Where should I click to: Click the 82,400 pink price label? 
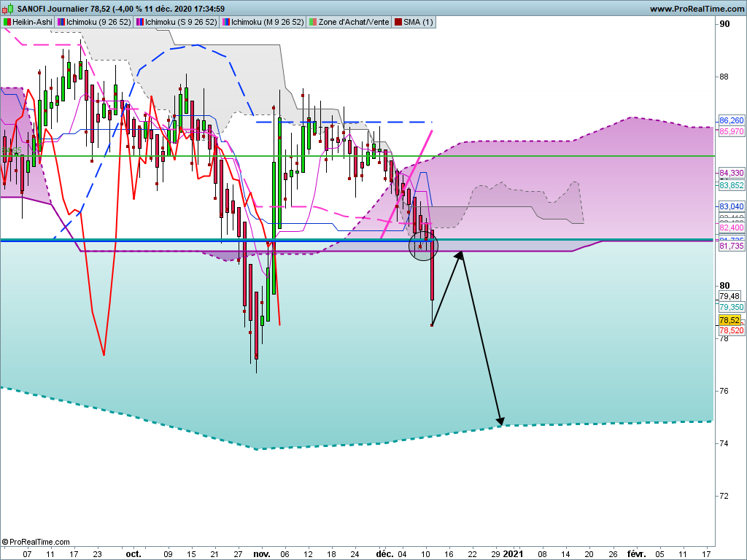pos(731,228)
